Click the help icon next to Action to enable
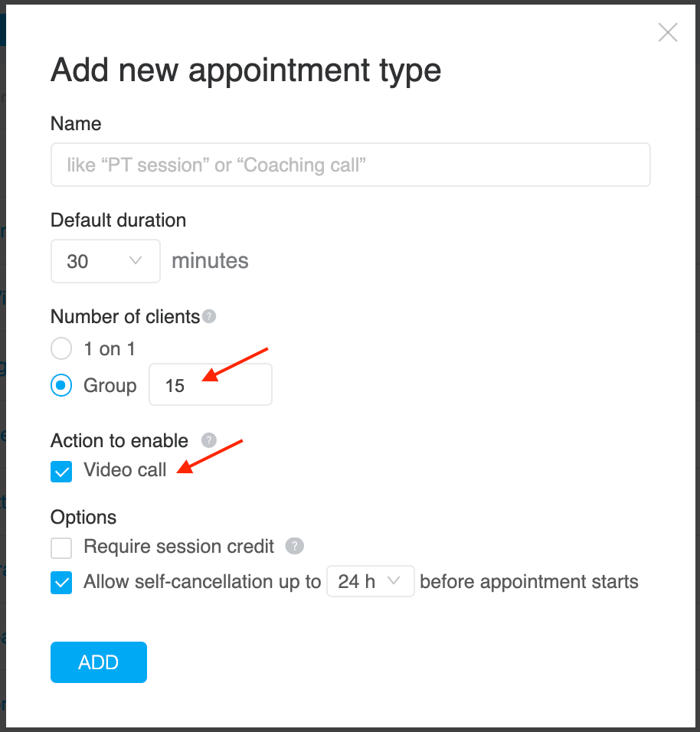This screenshot has width=700, height=732. tap(209, 440)
